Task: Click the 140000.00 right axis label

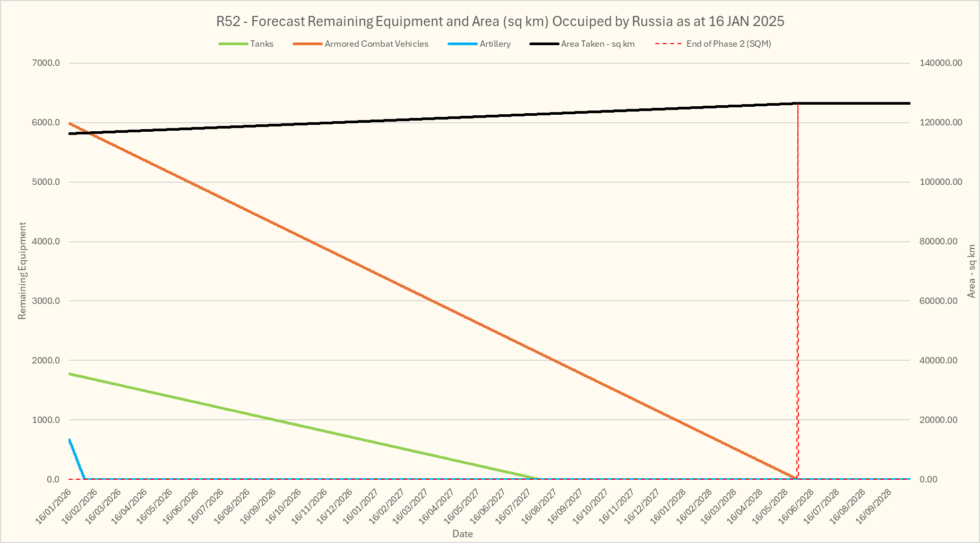Action: [941, 63]
